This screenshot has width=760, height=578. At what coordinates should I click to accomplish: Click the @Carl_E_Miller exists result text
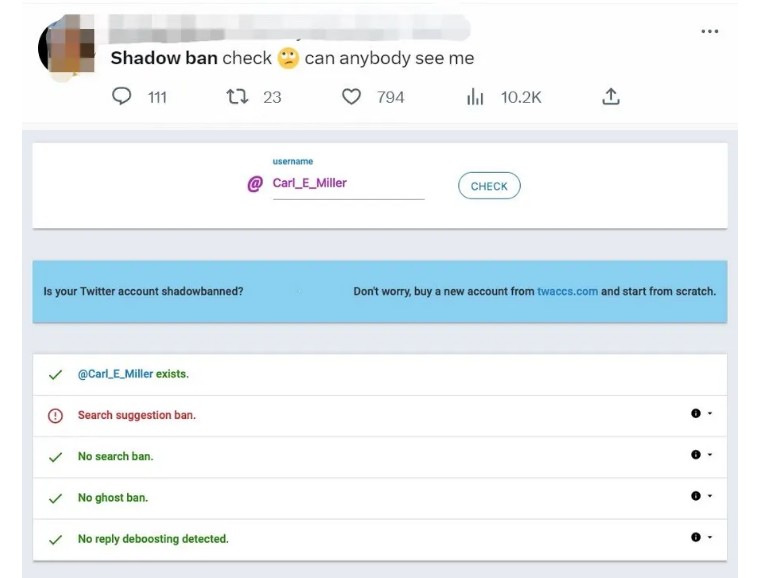(133, 374)
